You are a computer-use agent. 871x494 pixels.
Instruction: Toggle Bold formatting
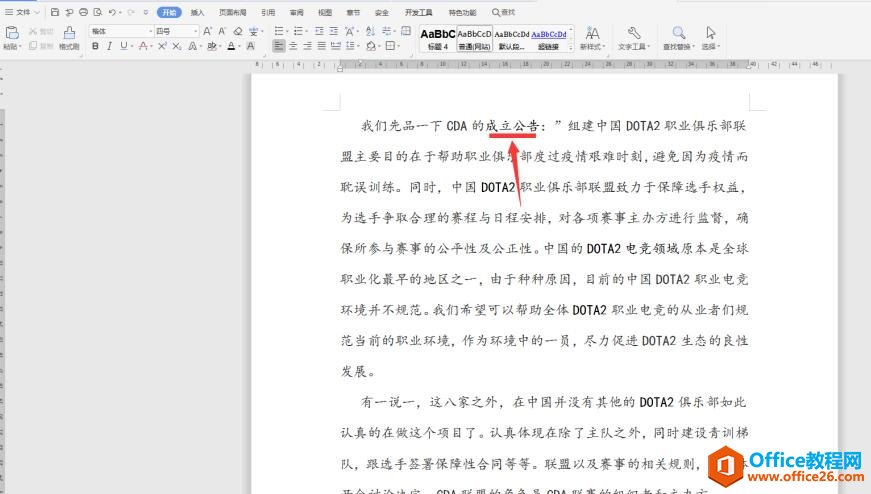click(96, 46)
